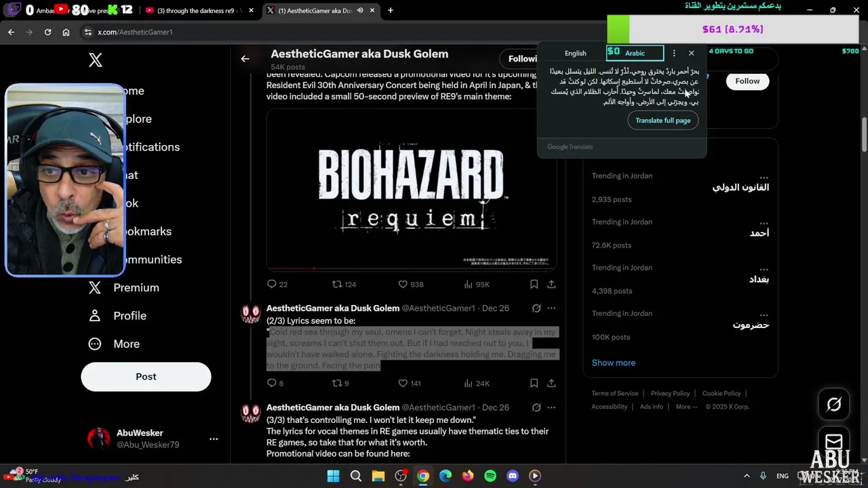Open options for the بغداد trend
The width and height of the screenshot is (868, 488).
pyautogui.click(x=764, y=269)
